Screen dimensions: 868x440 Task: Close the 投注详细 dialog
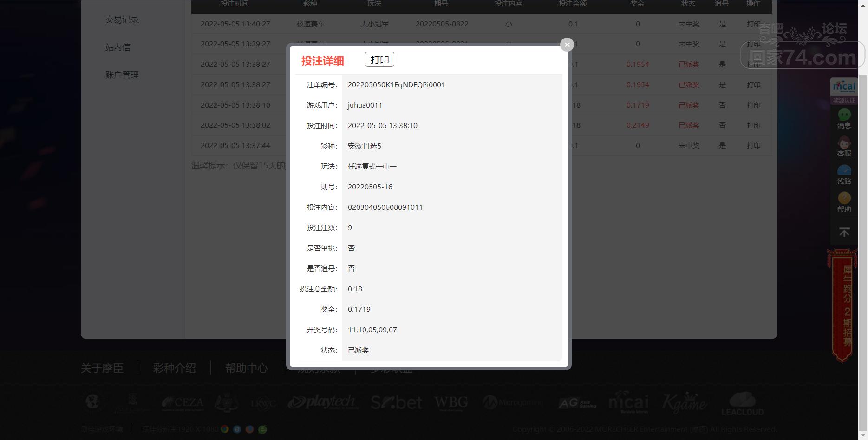click(567, 45)
